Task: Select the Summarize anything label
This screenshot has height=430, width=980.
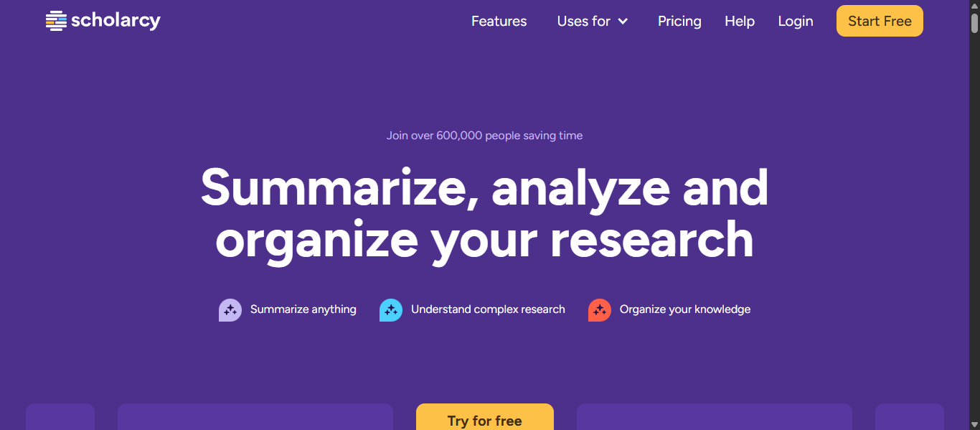Action: [x=303, y=309]
